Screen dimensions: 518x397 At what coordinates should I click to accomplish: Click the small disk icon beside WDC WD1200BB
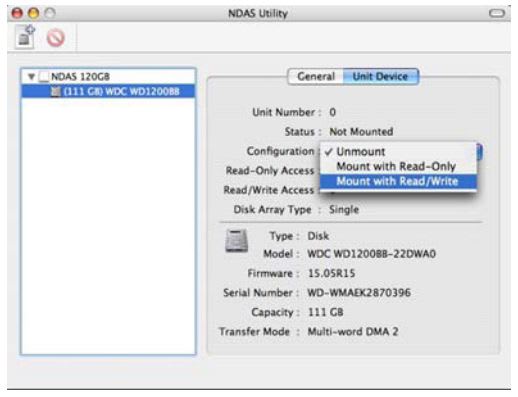56,91
